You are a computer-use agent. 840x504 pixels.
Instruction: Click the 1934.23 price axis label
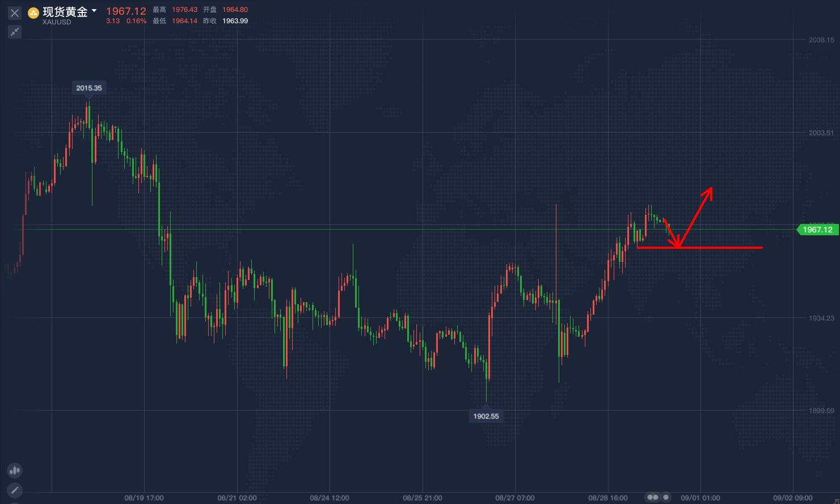pos(821,318)
